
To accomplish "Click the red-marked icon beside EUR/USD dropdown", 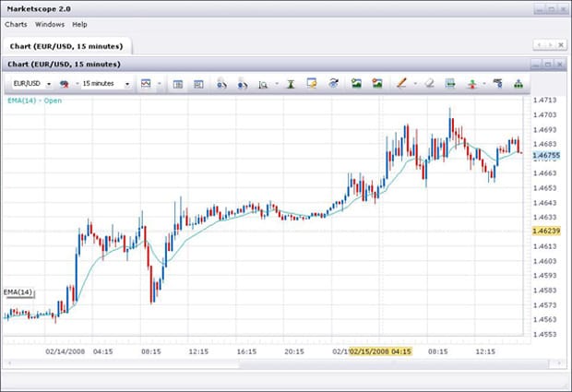I will [x=65, y=83].
